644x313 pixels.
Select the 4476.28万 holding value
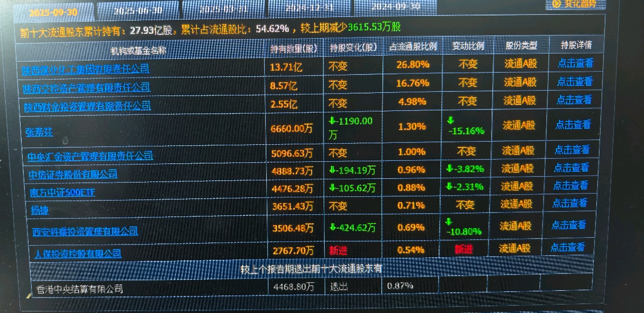point(292,188)
